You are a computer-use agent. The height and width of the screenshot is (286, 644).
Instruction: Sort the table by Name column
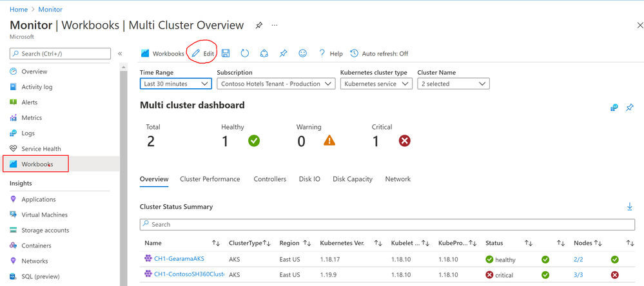point(216,243)
